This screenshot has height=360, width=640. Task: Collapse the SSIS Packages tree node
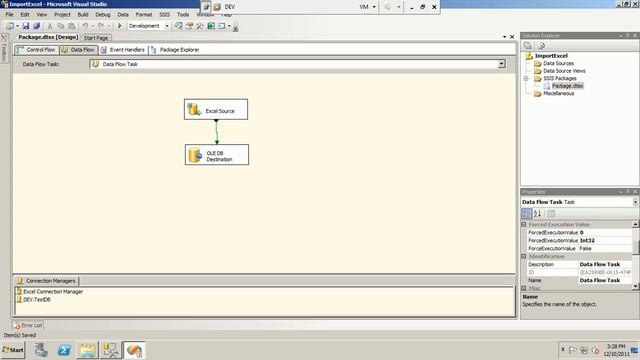[x=526, y=78]
